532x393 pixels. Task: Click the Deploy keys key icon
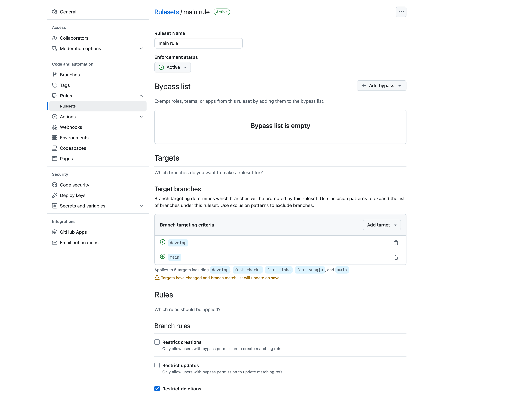54,195
